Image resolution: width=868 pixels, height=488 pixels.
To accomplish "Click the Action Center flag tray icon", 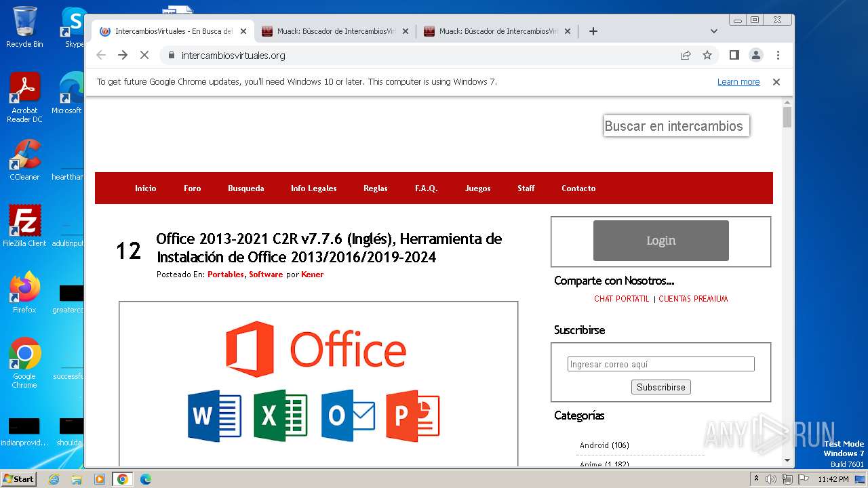I will pyautogui.click(x=802, y=479).
